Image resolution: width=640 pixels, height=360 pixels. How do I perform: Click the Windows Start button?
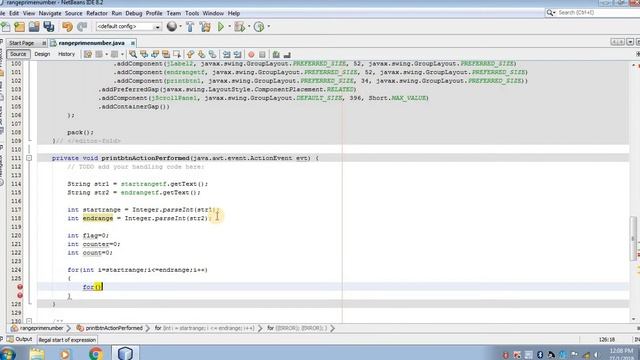(x=7, y=353)
